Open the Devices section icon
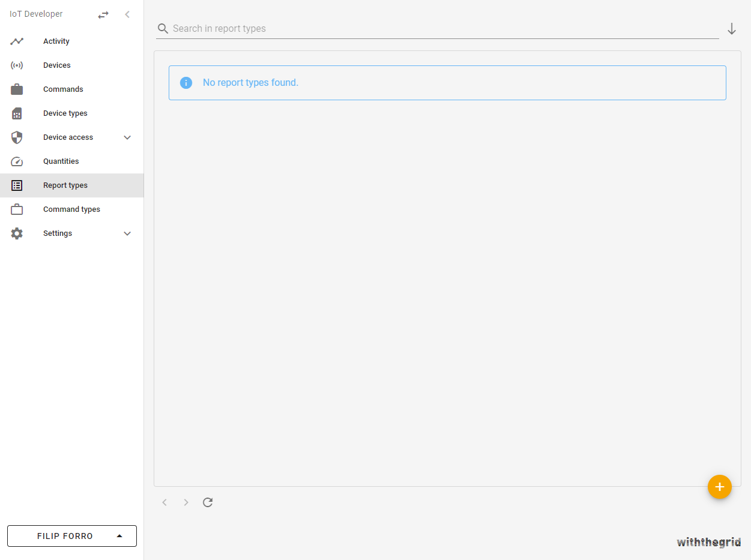This screenshot has width=751, height=560. pos(16,65)
